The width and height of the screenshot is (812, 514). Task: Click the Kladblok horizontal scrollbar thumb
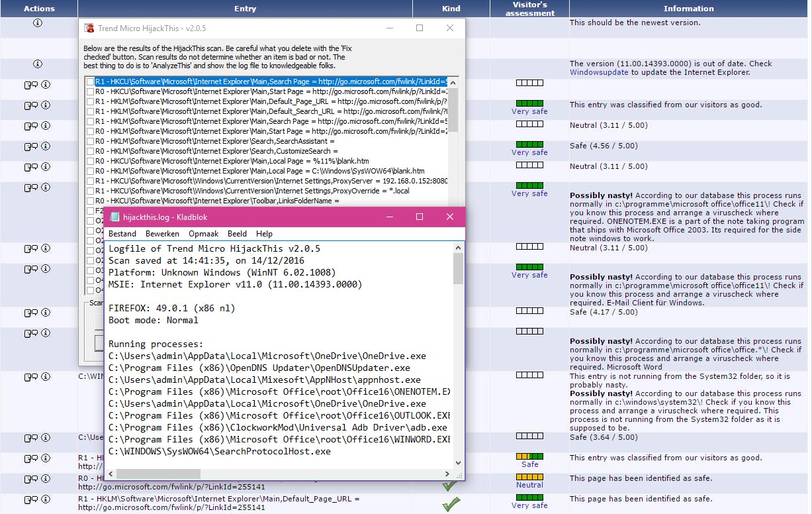point(159,474)
